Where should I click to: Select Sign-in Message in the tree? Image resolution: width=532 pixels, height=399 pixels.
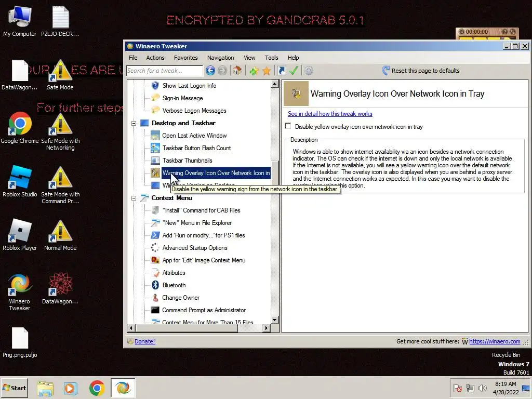[x=182, y=98]
